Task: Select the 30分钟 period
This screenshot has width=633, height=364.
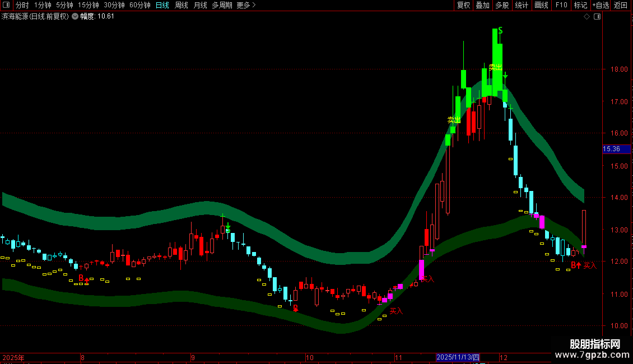Action: pyautogui.click(x=114, y=5)
